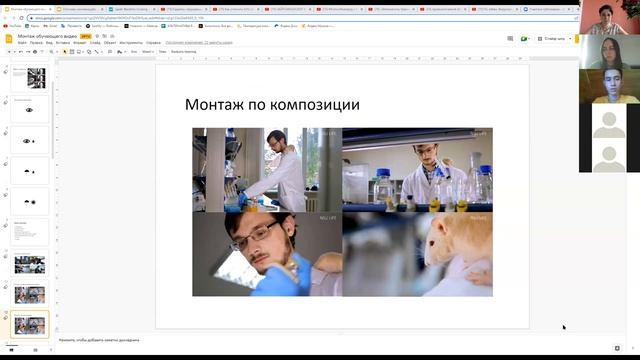Select the four-photo collage image on the slide
This screenshot has height=360, width=640.
coord(342,212)
